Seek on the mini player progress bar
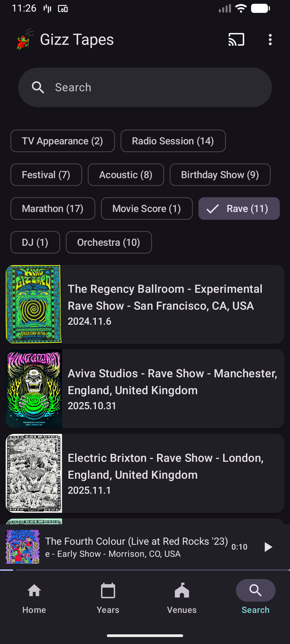Viewport: 290px width, 644px height. (x=145, y=570)
